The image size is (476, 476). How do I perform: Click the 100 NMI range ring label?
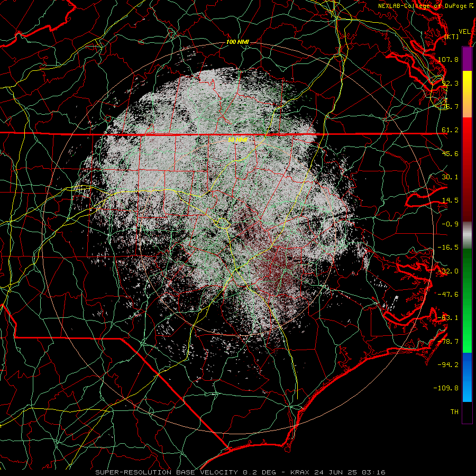click(x=237, y=42)
